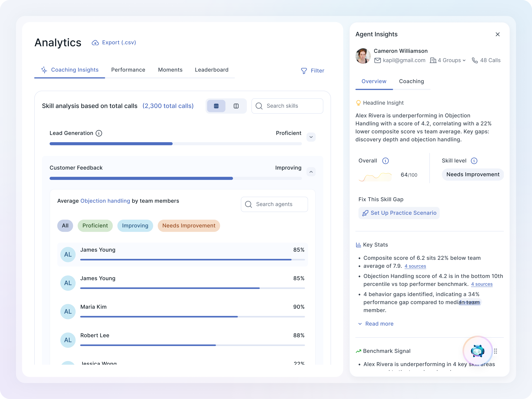This screenshot has width=532, height=399.
Task: Filter agents by the Proficient chip
Action: (95, 226)
